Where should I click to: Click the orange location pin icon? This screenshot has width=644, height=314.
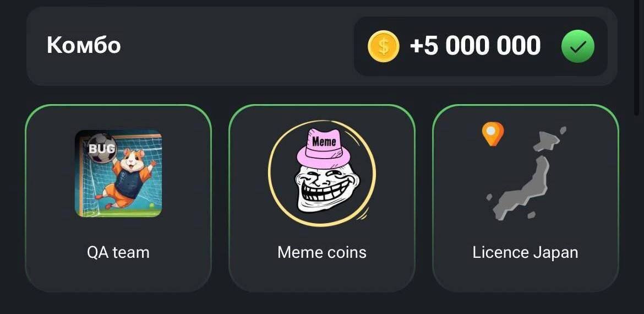coord(493,134)
